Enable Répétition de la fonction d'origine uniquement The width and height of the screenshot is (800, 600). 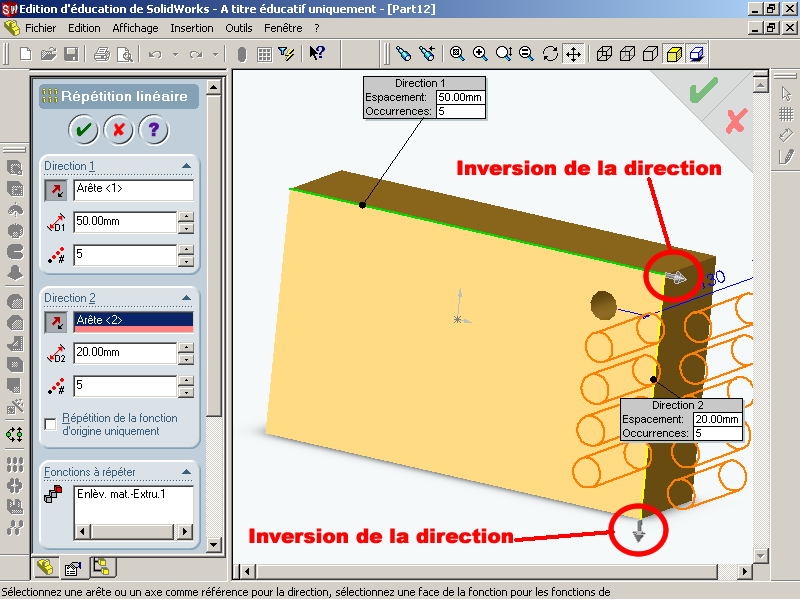[50, 425]
